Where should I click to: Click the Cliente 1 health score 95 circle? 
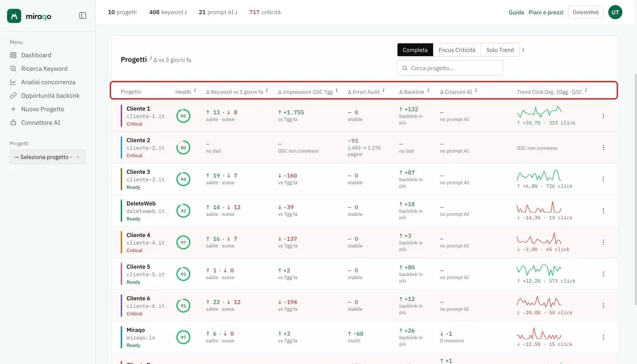[x=183, y=116]
